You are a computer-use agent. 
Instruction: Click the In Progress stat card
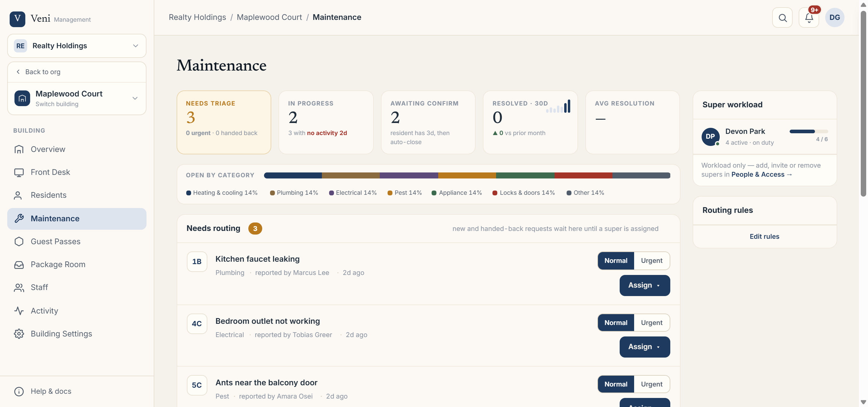(x=325, y=122)
